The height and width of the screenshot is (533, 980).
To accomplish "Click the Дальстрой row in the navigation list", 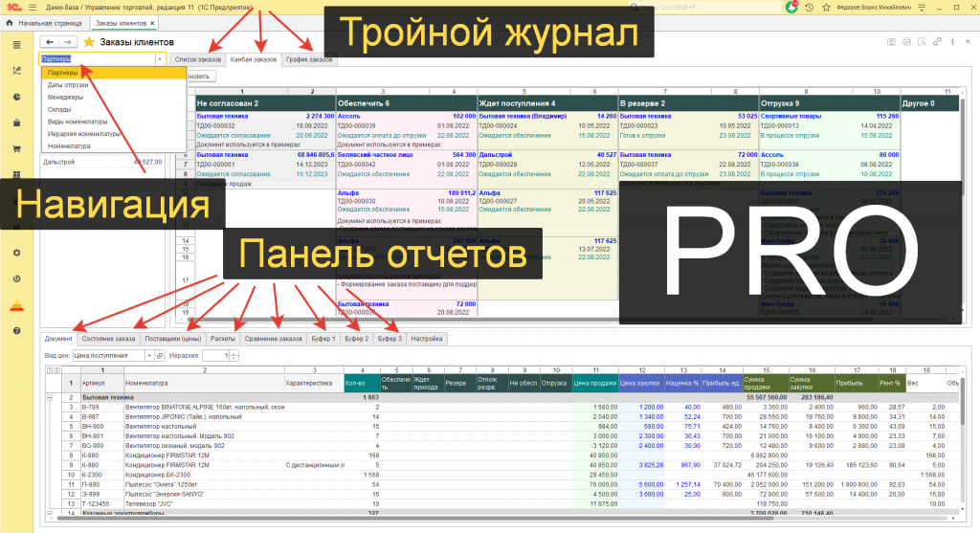I will click(x=103, y=162).
